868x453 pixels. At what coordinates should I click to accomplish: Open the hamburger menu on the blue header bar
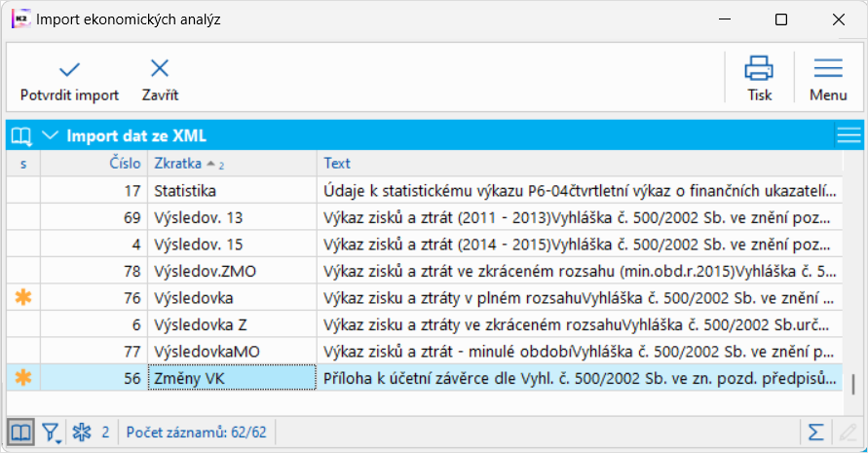849,135
